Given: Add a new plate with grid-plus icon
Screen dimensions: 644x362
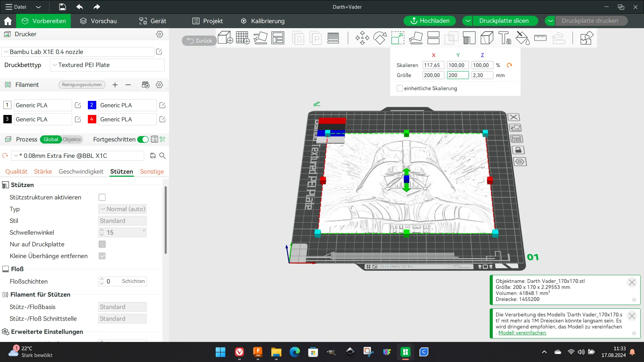Looking at the screenshot, I should point(243,38).
